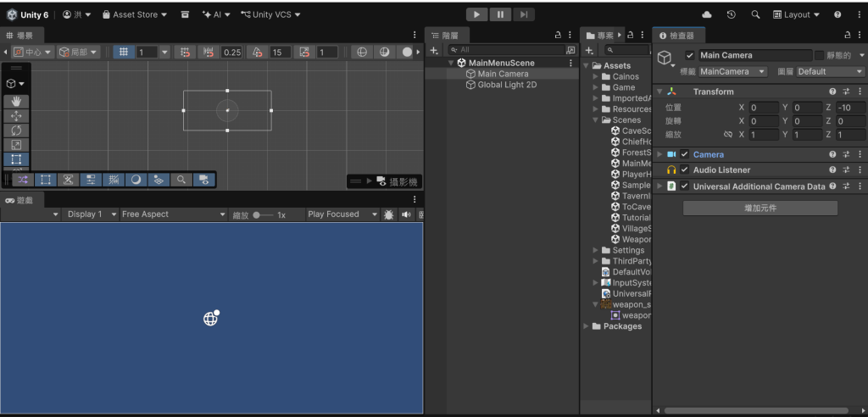
Task: Toggle the scale constrain proportions link icon
Action: tap(728, 135)
